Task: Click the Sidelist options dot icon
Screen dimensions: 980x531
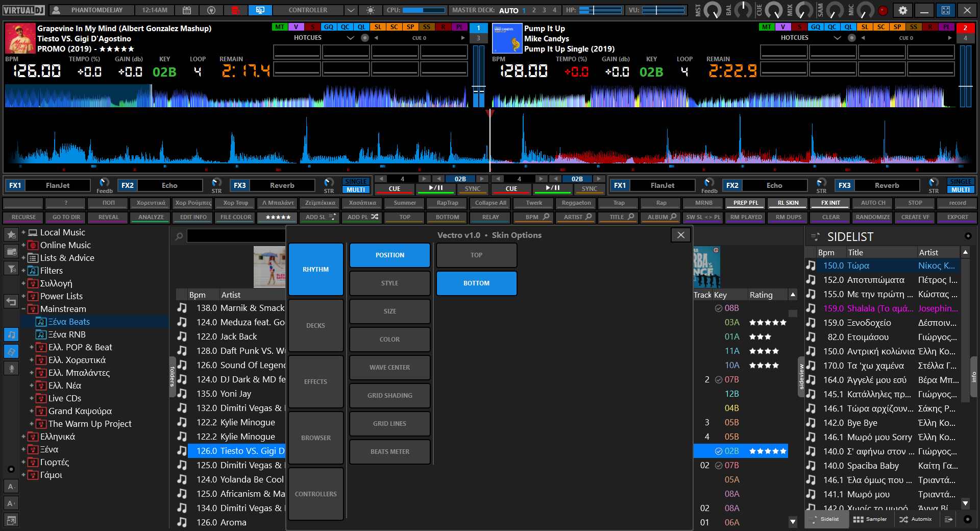Action: tap(968, 236)
